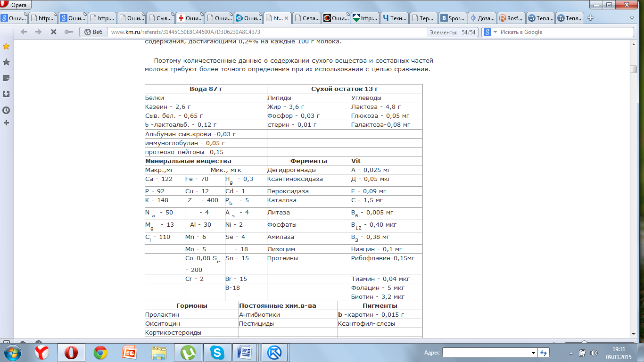Screen dimensions: 644x362
Task: Switch to the Тер... tab
Action: click(x=423, y=18)
